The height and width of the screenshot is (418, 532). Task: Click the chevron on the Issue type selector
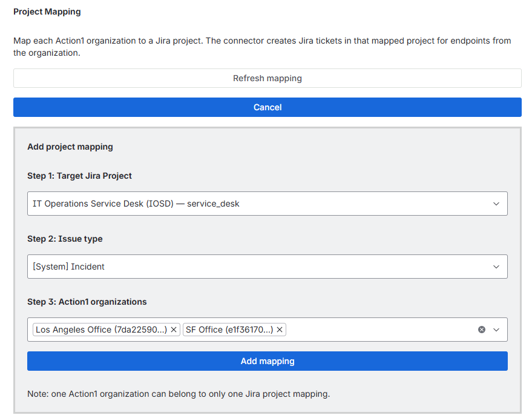(496, 267)
